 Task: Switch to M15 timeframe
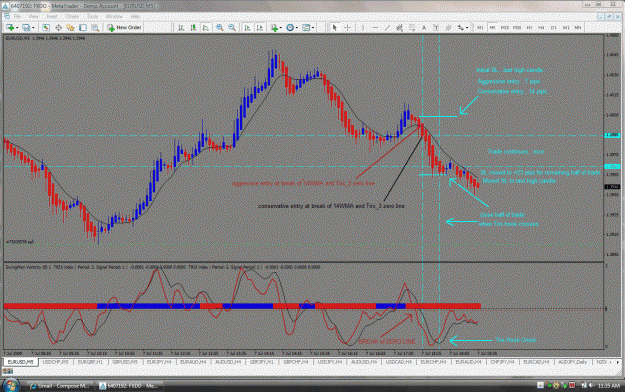click(505, 28)
